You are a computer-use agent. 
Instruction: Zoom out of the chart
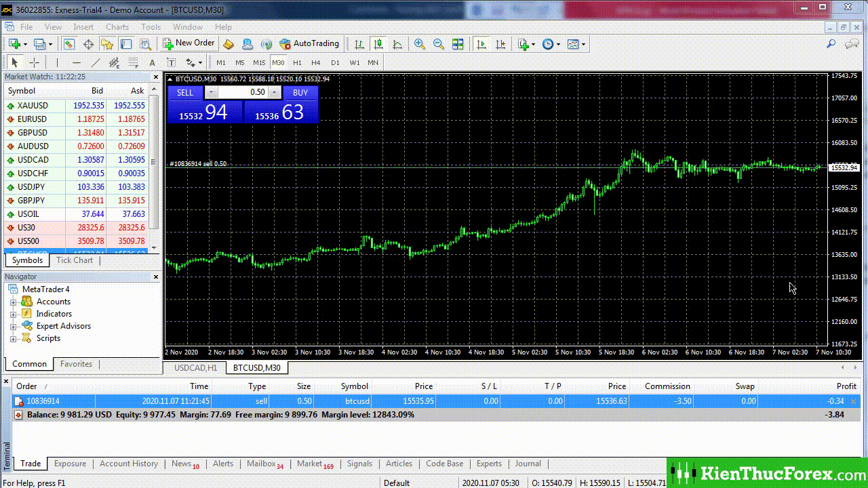439,44
